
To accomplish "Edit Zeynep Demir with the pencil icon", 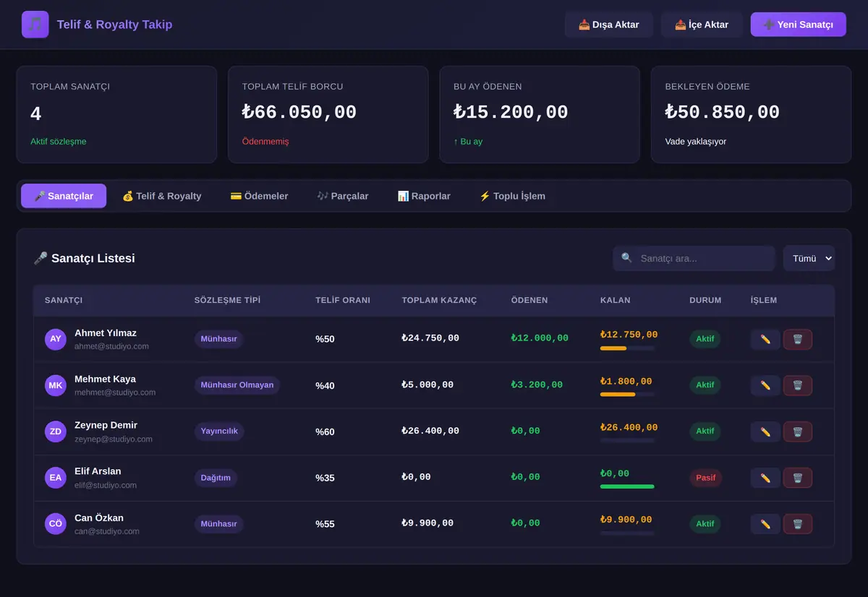I will 765,431.
